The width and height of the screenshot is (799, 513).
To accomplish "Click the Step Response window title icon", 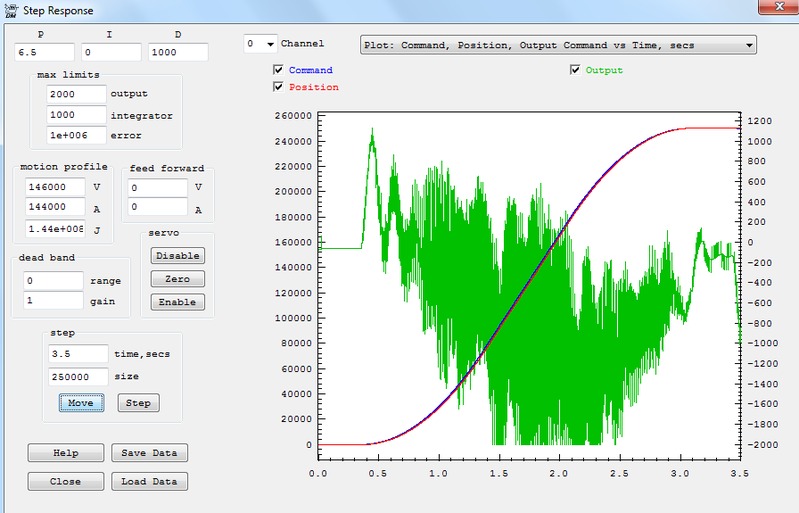I will [10, 10].
